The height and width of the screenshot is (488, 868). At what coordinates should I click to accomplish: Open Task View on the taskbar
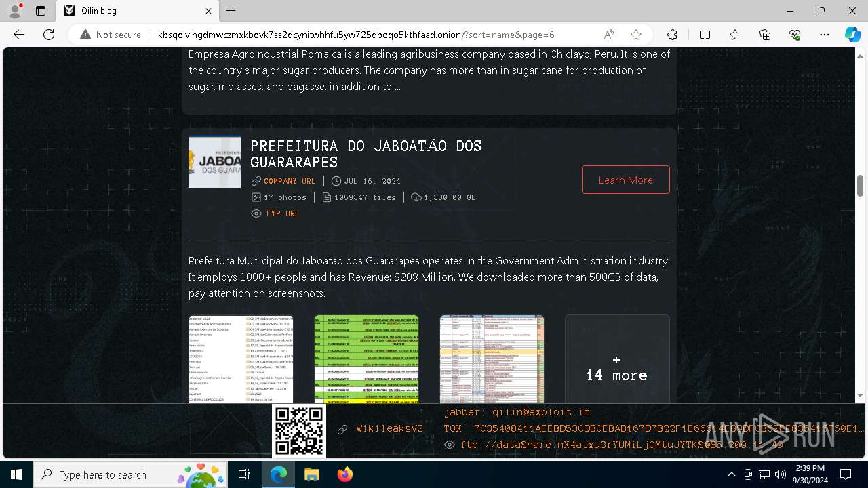click(244, 474)
